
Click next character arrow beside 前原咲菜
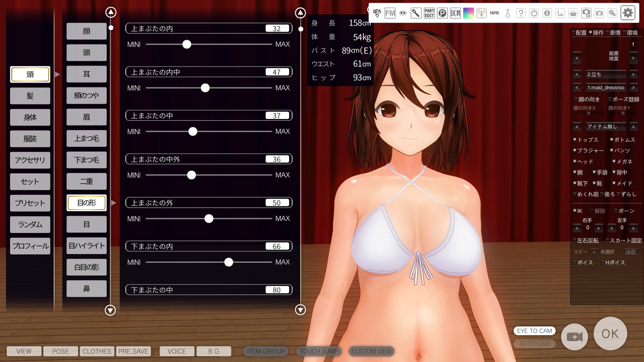[x=633, y=58]
